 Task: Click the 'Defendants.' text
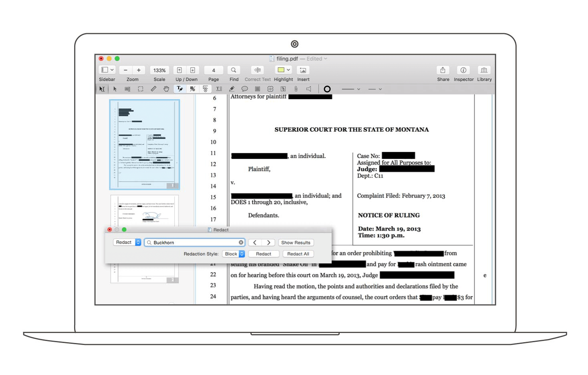tap(264, 215)
